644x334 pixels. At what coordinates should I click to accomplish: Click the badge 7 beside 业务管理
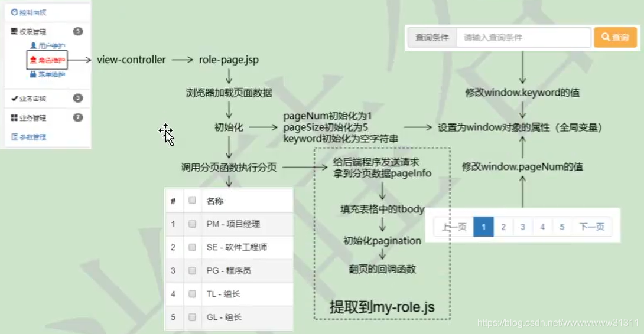[77, 117]
